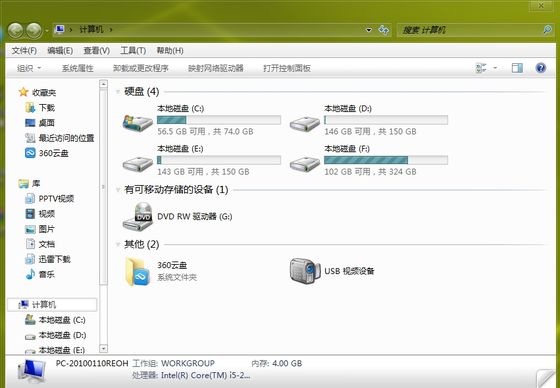Select the Local Disk (D:) drive icon
This screenshot has height=388, width=560.
(x=305, y=124)
